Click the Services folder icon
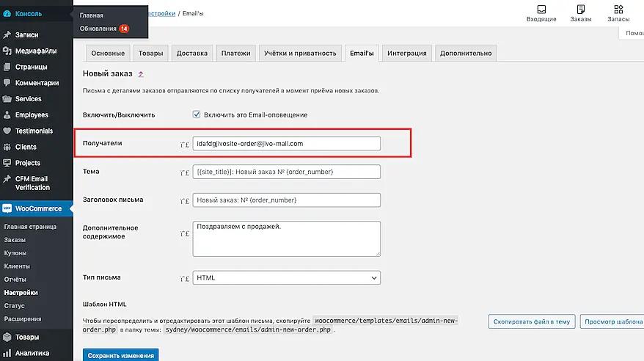Screen dimensions: 644x361 [7, 99]
